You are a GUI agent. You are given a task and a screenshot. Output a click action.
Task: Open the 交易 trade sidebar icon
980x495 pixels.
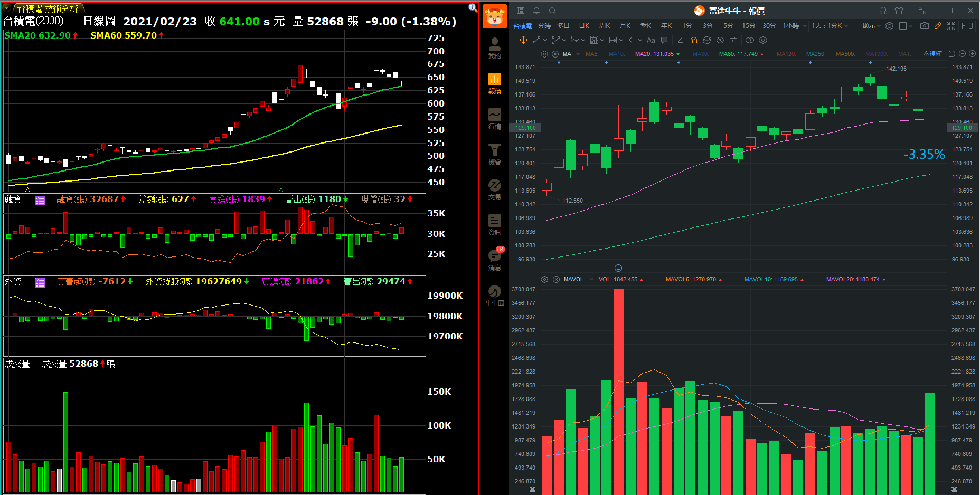pos(494,189)
